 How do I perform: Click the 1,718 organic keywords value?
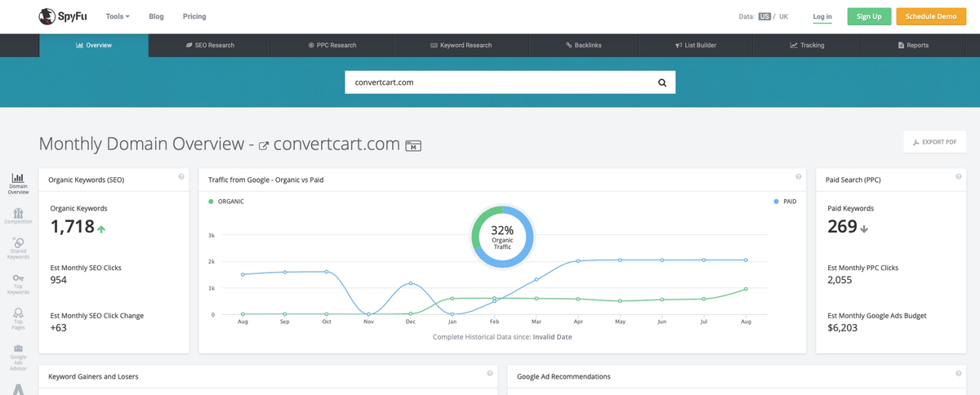(73, 228)
